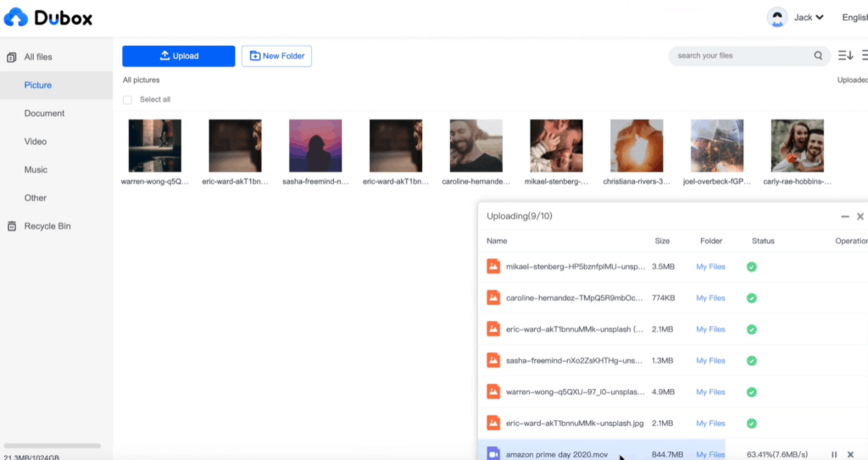Open the English language dropdown
The width and height of the screenshot is (868, 460).
[x=854, y=18]
